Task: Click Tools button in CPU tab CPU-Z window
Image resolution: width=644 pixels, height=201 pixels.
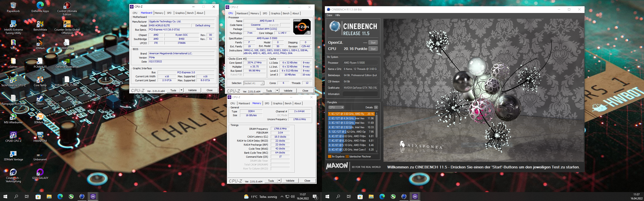Action: point(269,91)
